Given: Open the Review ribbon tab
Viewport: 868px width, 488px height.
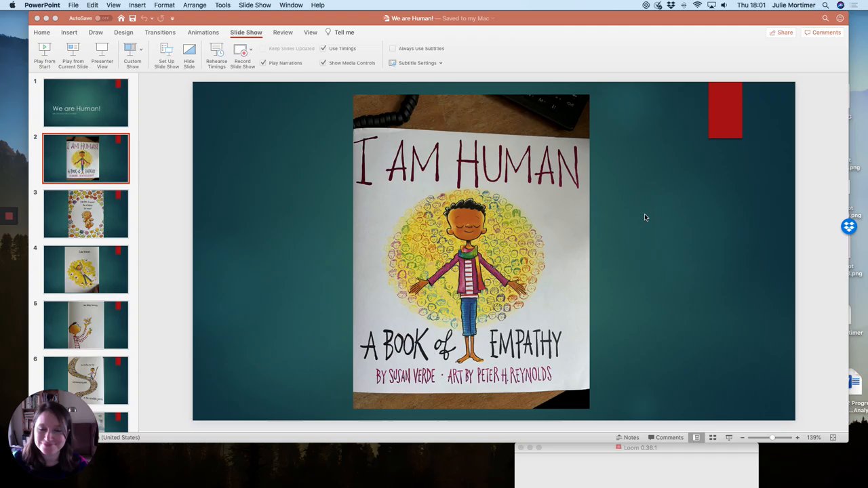Looking at the screenshot, I should 283,32.
